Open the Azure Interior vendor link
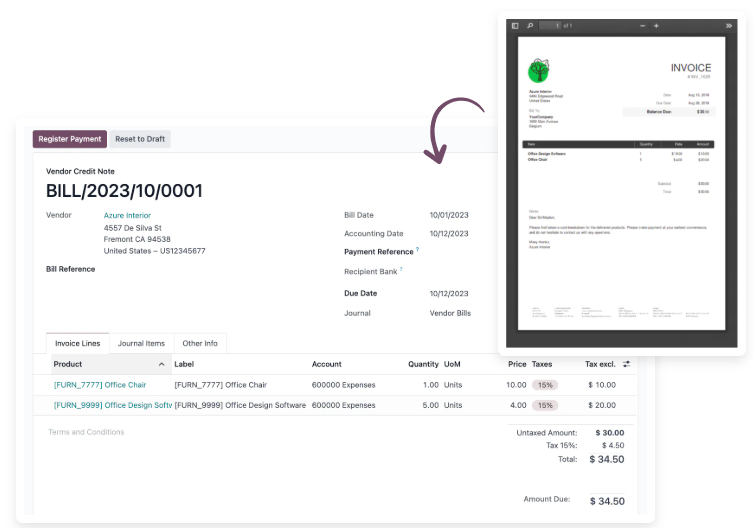This screenshot has width=754, height=528. click(127, 215)
